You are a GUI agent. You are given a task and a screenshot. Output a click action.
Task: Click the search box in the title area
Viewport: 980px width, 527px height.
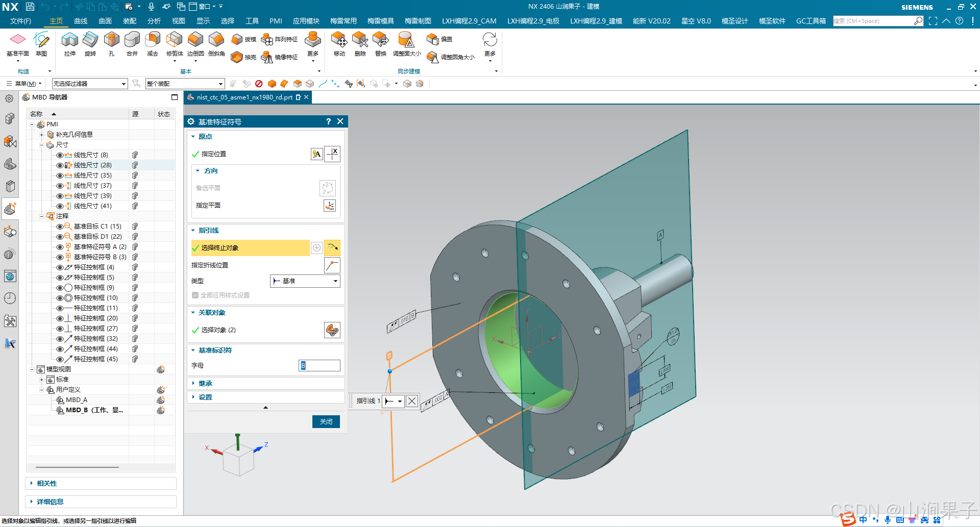(878, 21)
